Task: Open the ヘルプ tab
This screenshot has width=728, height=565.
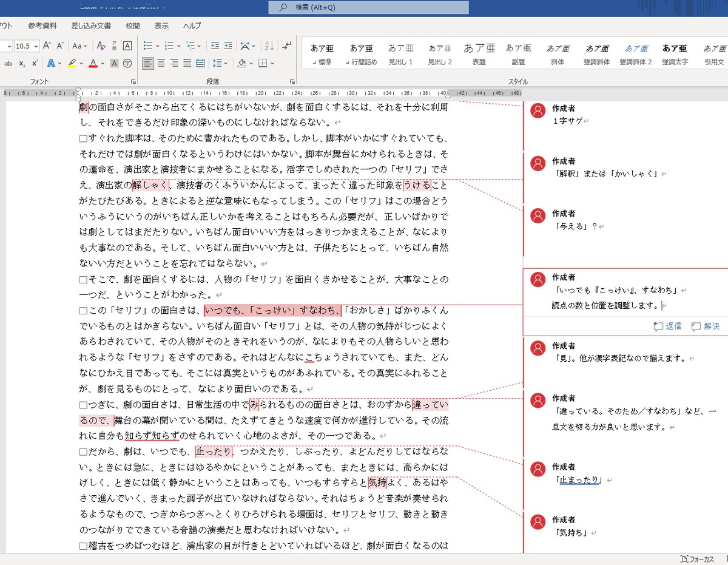Action: point(192,26)
